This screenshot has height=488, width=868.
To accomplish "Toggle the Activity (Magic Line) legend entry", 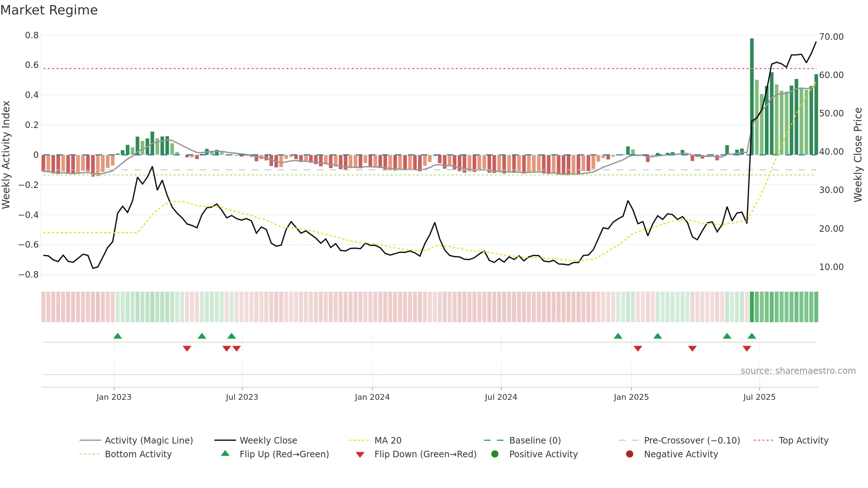I will coord(136,440).
